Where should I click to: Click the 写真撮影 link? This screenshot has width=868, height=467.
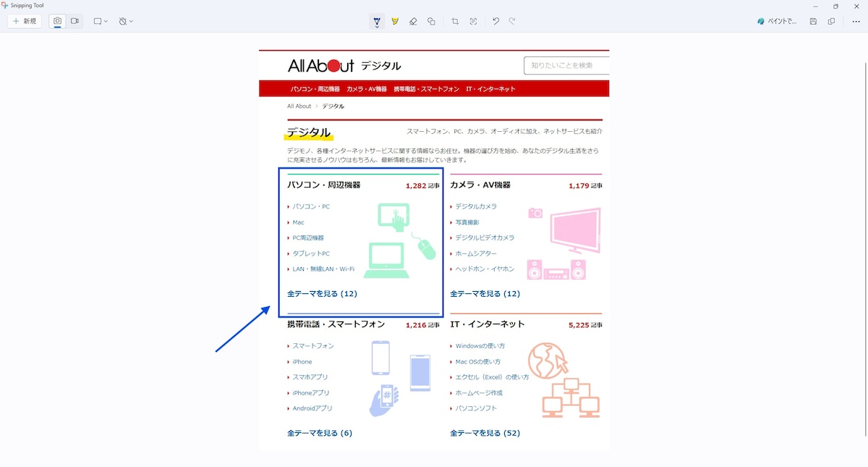(467, 222)
